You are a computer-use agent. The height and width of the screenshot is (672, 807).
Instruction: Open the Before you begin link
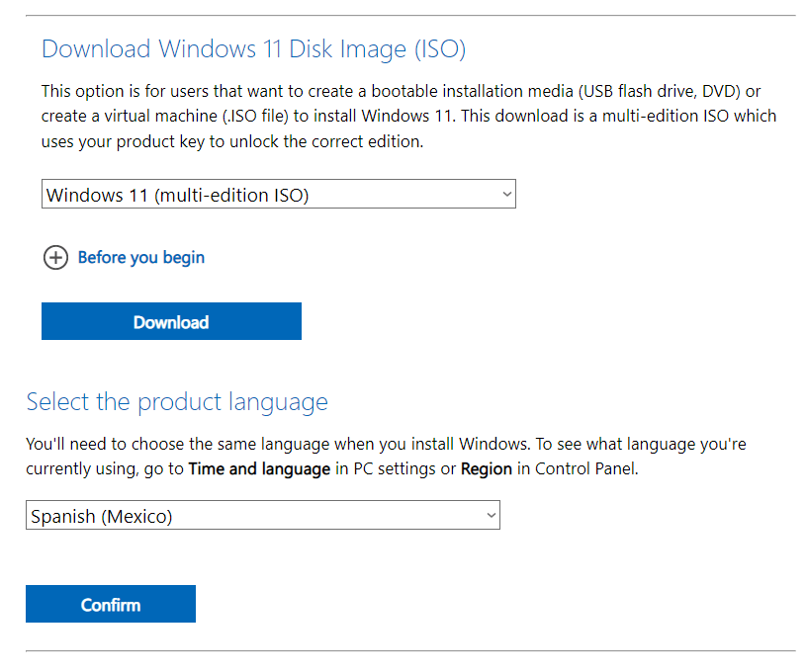[141, 258]
